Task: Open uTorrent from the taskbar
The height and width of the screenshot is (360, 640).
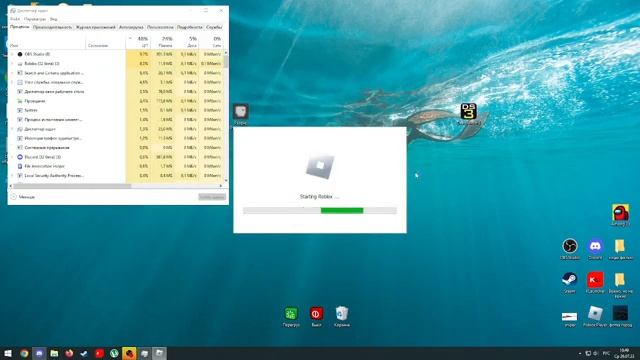Action: pos(114,353)
